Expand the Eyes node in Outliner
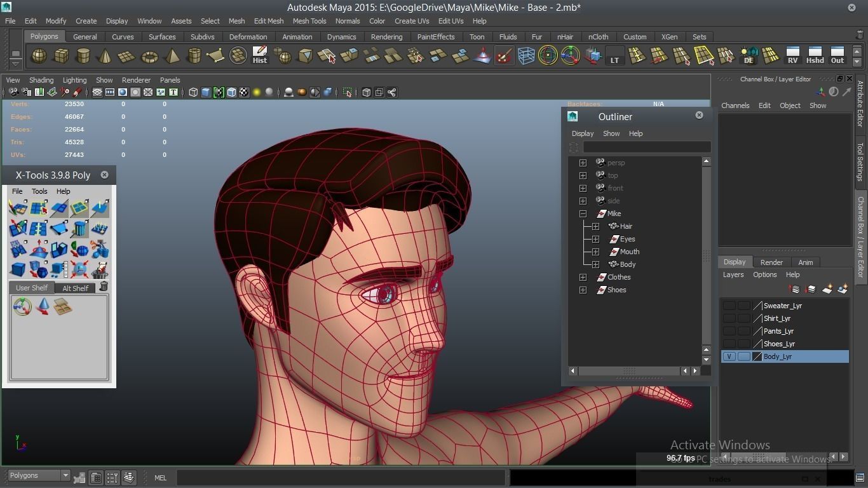868x488 pixels. tap(595, 239)
